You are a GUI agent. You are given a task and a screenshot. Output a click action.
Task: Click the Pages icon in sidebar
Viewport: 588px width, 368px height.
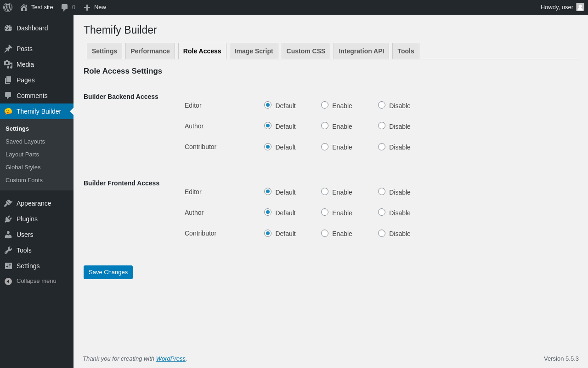tap(8, 80)
